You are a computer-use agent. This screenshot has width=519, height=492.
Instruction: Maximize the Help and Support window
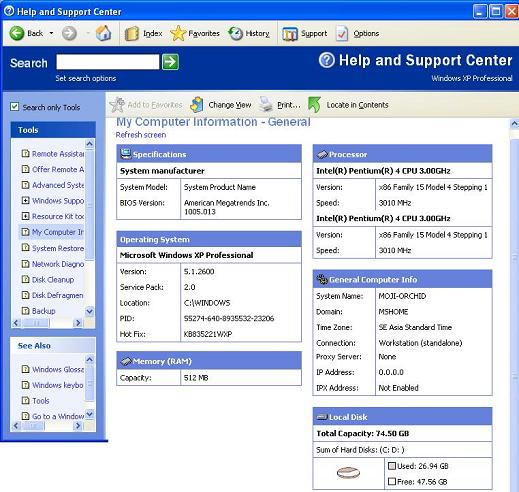(496, 12)
